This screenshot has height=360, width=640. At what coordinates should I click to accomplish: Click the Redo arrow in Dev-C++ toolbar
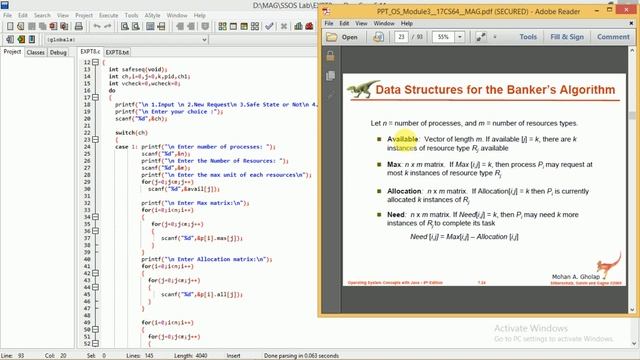coord(107,26)
